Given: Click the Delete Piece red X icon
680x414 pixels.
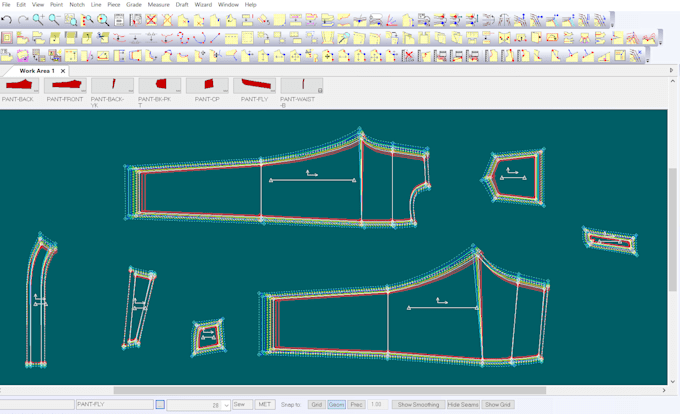Looking at the screenshot, I should (151, 20).
